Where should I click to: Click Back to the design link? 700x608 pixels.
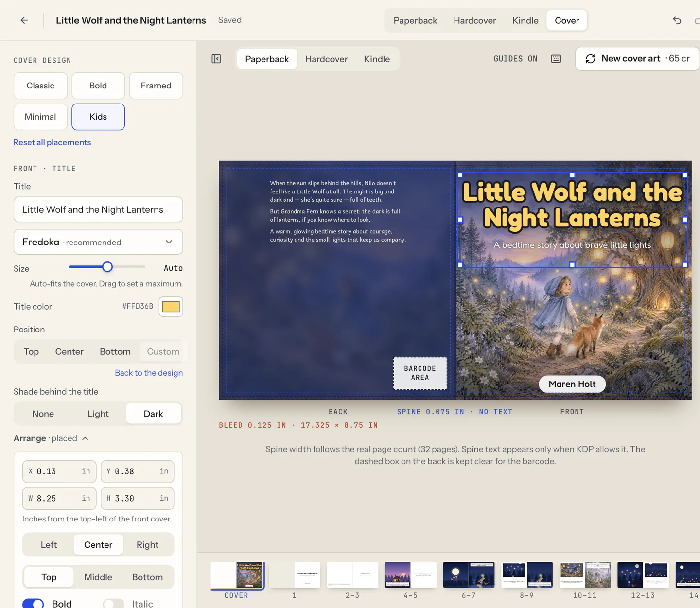(x=149, y=373)
